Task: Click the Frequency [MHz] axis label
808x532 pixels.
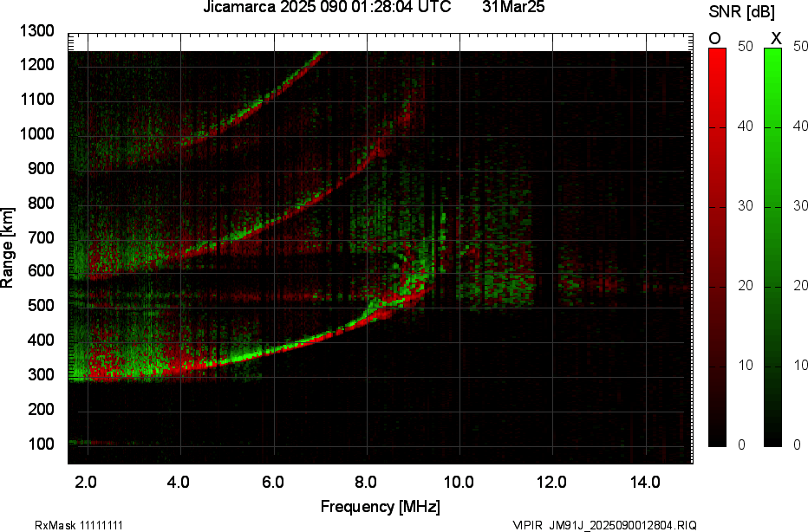Action: [x=381, y=506]
